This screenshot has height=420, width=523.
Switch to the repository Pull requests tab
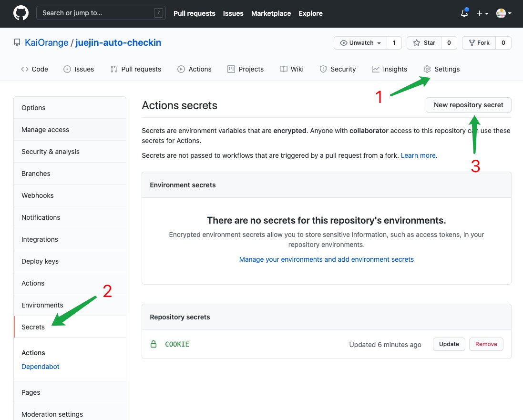pos(136,69)
